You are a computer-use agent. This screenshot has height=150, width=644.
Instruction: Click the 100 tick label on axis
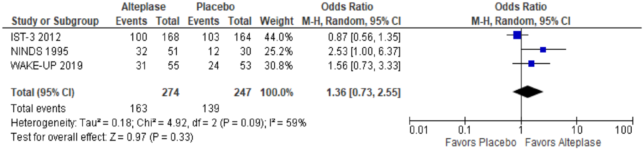pos(624,130)
